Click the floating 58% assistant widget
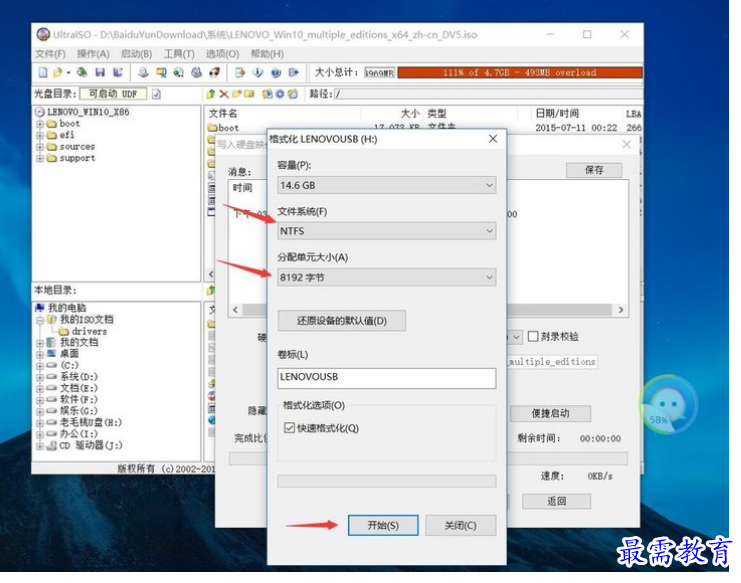 [667, 404]
